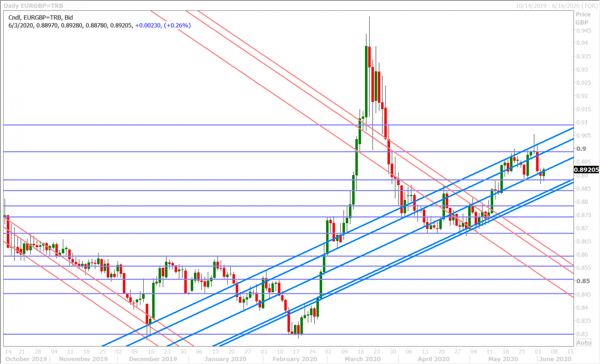Click the 'June 2020' month label
The image size is (600, 364).
pyautogui.click(x=555, y=359)
